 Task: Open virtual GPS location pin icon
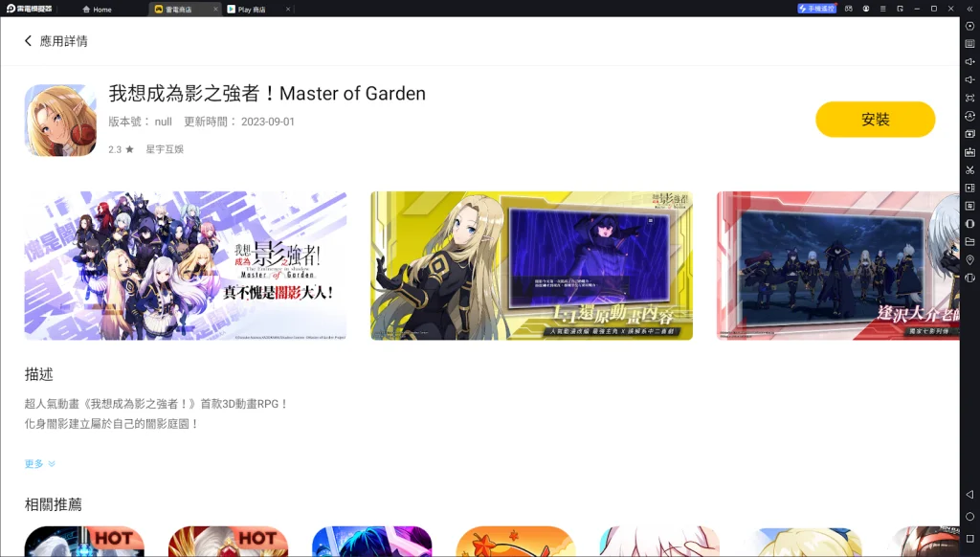click(969, 259)
